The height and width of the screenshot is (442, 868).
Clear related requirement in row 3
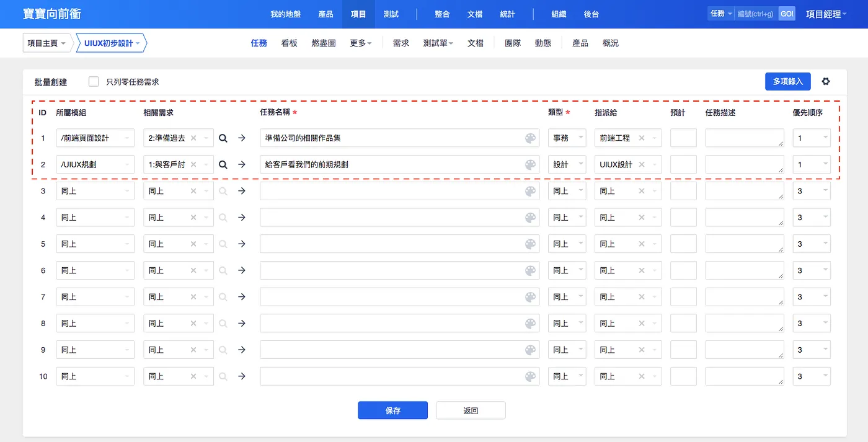193,191
